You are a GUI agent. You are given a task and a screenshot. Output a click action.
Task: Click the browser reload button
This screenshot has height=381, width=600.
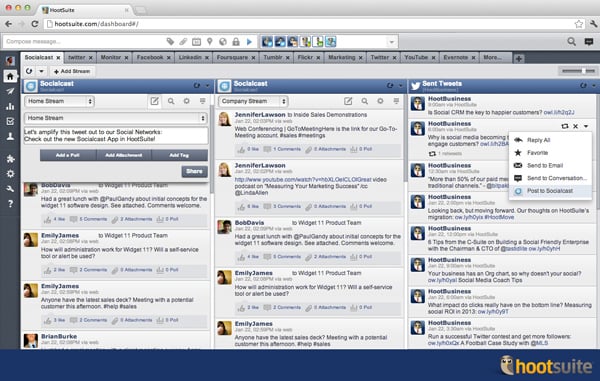(35, 24)
